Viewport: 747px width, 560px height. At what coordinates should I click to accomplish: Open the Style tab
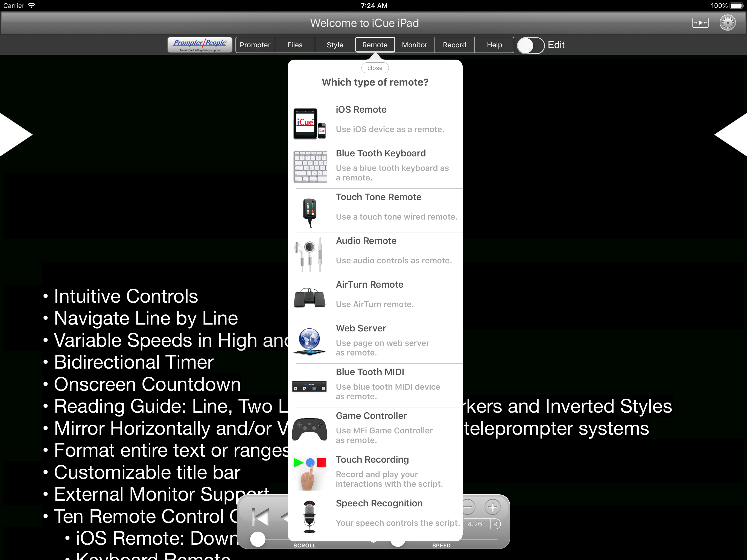point(335,45)
